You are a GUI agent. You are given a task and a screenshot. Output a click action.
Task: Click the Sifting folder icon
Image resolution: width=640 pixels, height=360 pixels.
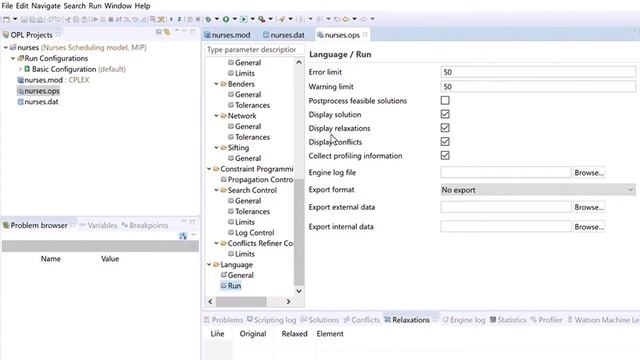(x=223, y=147)
